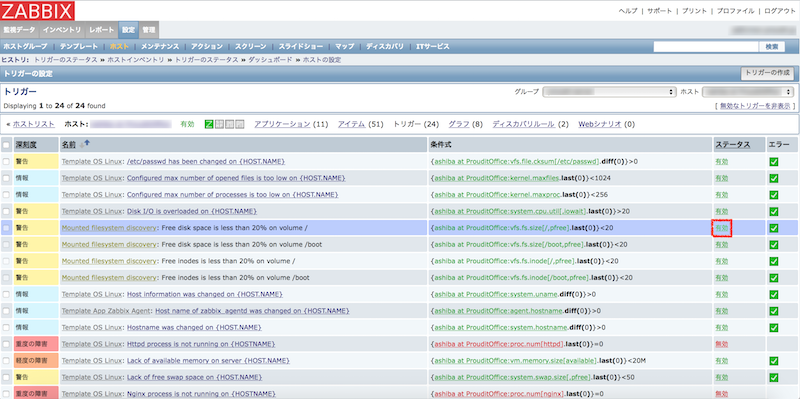The width and height of the screenshot is (800, 399).
Task: Tick checkbox for max number of processes trigger
Action: click(x=6, y=195)
